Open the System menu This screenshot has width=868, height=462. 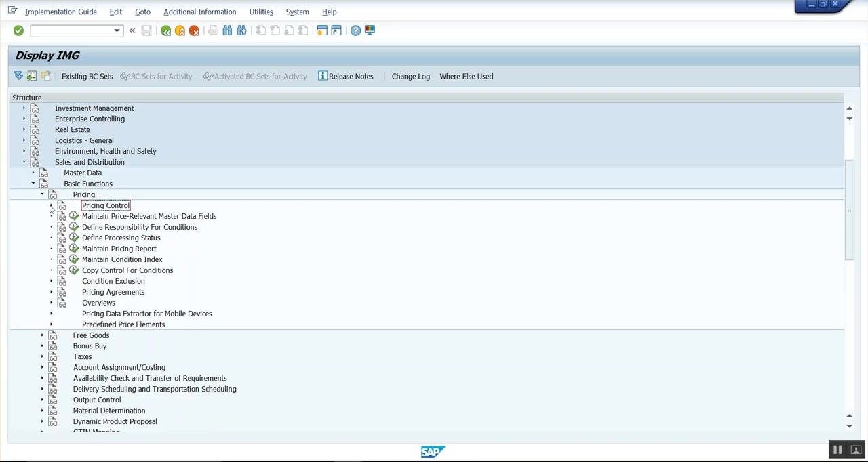point(297,12)
